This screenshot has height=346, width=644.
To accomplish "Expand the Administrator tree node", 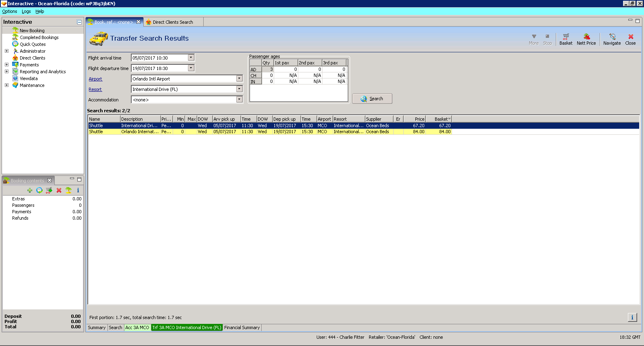I will tap(6, 51).
